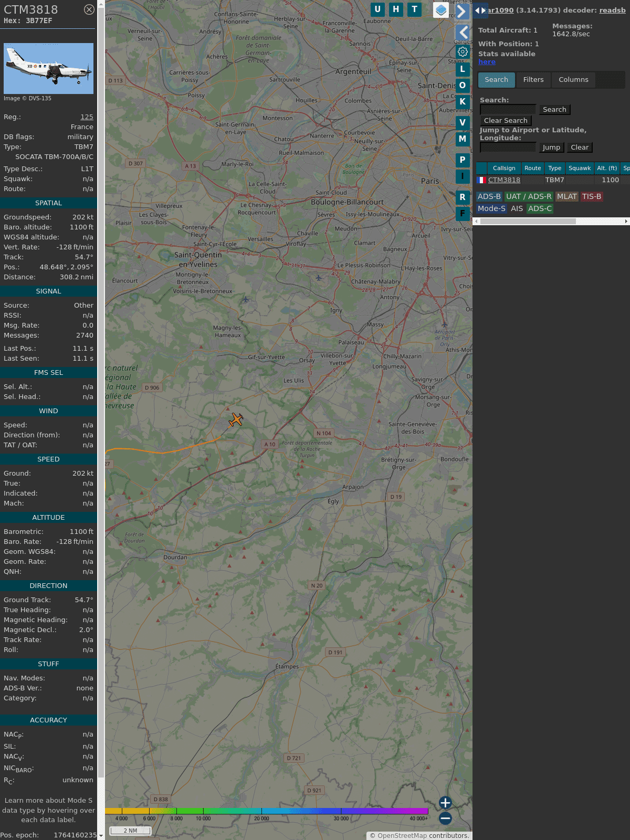The image size is (630, 840).
Task: Click the orange aircraft icon on map
Action: click(x=236, y=419)
